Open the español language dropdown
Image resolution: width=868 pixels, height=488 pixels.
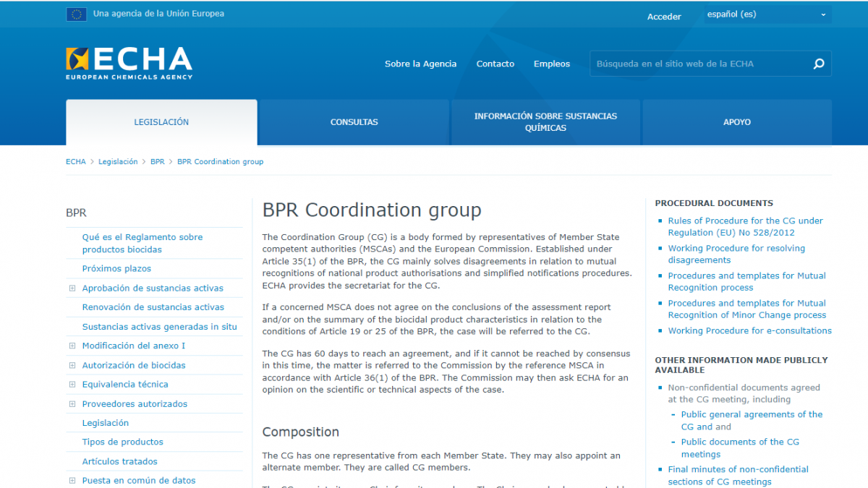pyautogui.click(x=767, y=14)
